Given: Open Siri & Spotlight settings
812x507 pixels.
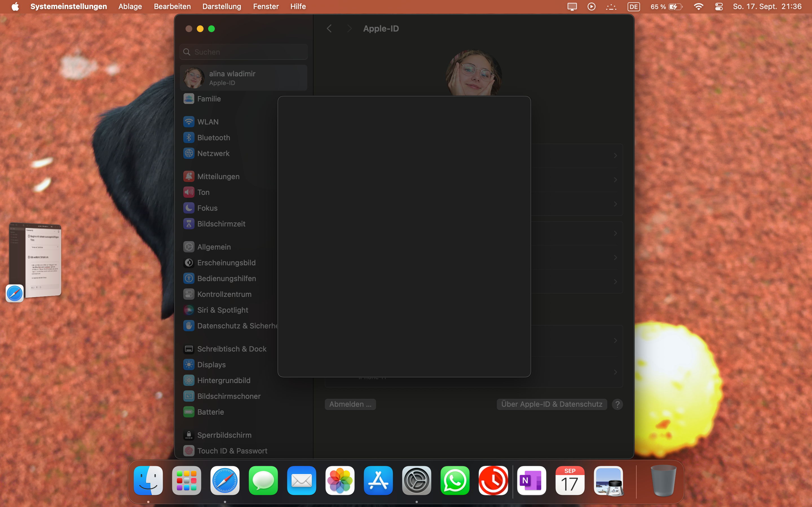Looking at the screenshot, I should 222,310.
